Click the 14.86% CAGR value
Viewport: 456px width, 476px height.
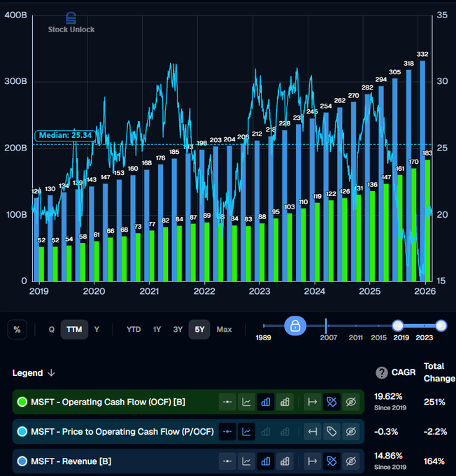click(x=388, y=456)
